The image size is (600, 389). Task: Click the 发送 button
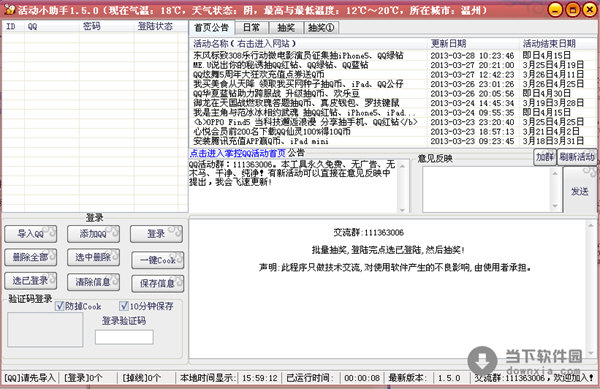[580, 190]
